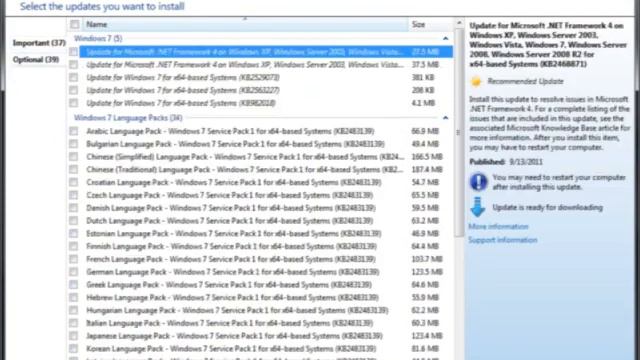This screenshot has width=640, height=360.
Task: Click the Windows 7 (5) group header
Action: pyautogui.click(x=98, y=38)
